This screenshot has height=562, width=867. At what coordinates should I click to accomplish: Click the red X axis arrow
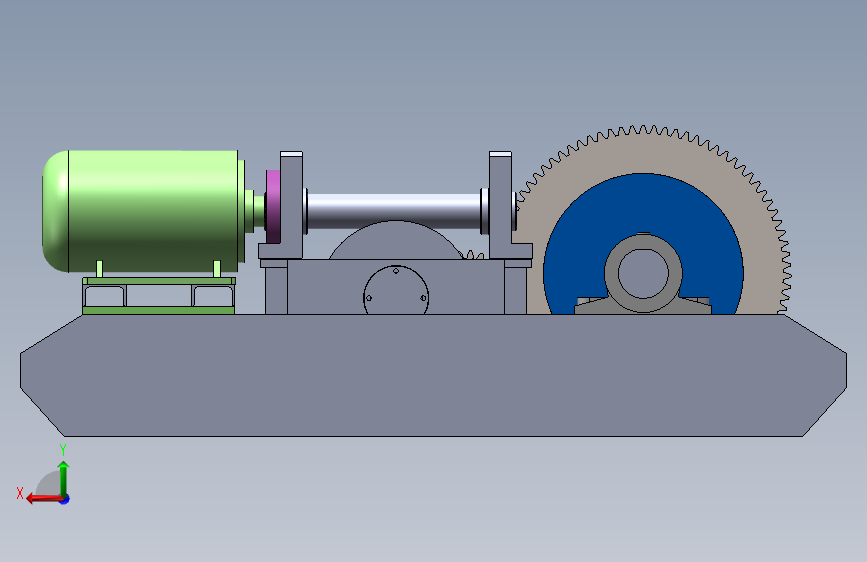[x=44, y=498]
